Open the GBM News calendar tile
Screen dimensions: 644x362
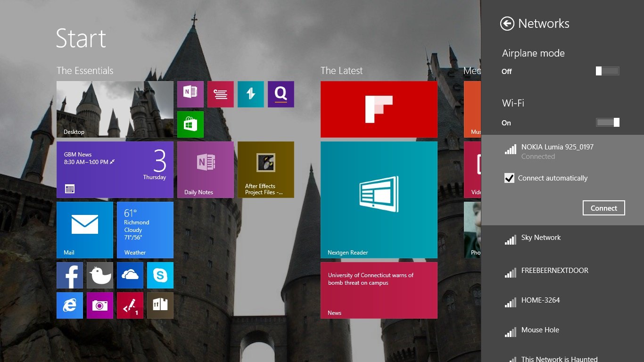pos(115,170)
